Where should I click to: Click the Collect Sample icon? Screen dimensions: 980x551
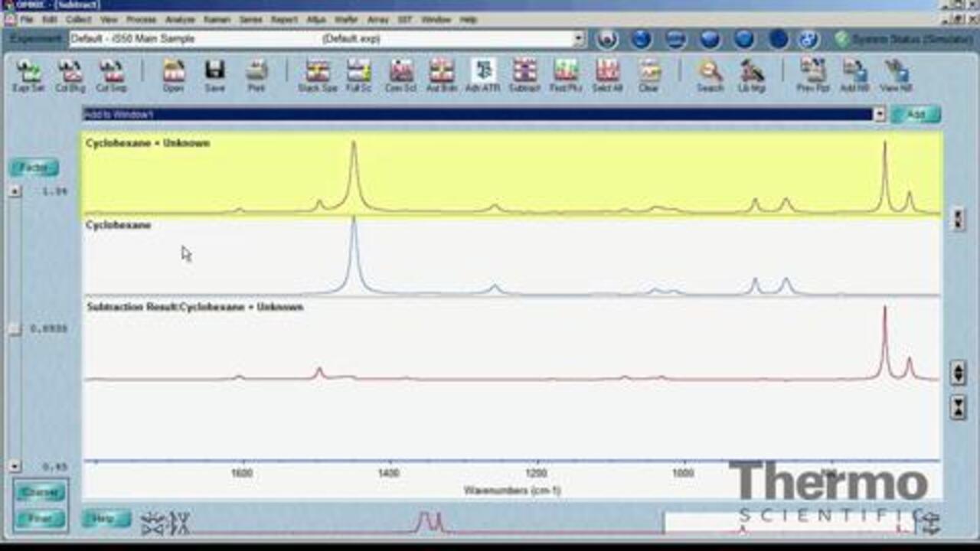tap(112, 75)
